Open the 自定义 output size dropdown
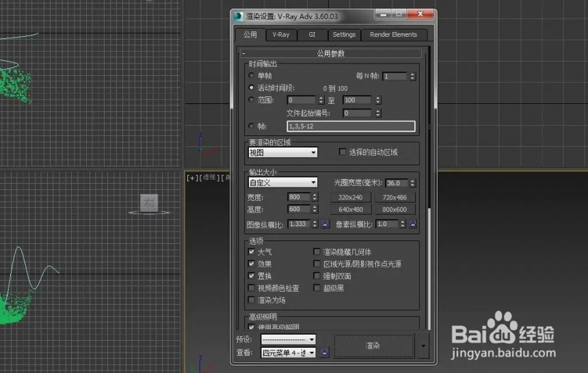The height and width of the screenshot is (373, 588). pyautogui.click(x=283, y=182)
